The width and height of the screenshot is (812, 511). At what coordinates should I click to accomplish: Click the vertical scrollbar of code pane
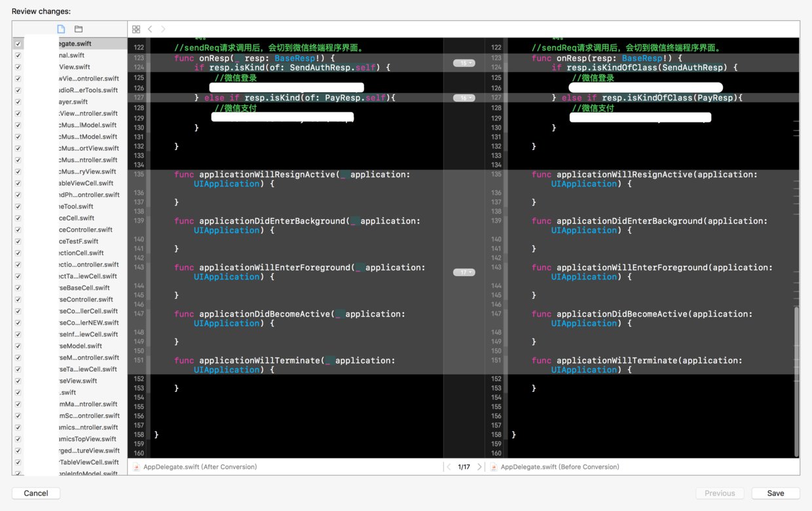(796, 379)
